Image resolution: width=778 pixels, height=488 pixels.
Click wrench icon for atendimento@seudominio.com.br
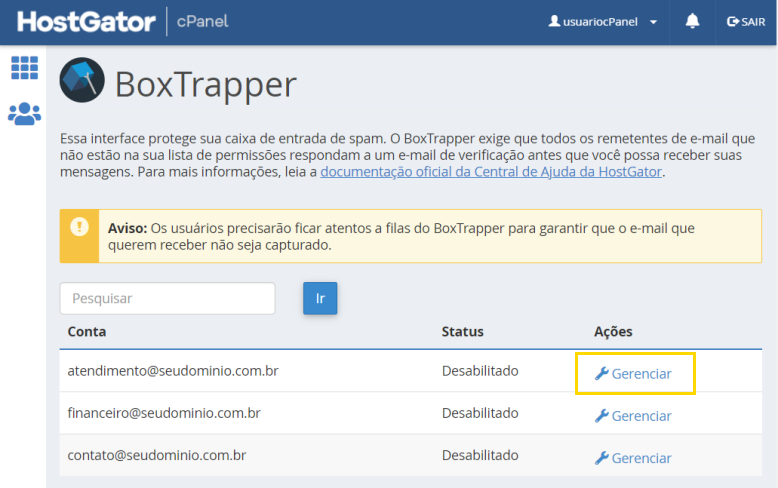pos(601,373)
